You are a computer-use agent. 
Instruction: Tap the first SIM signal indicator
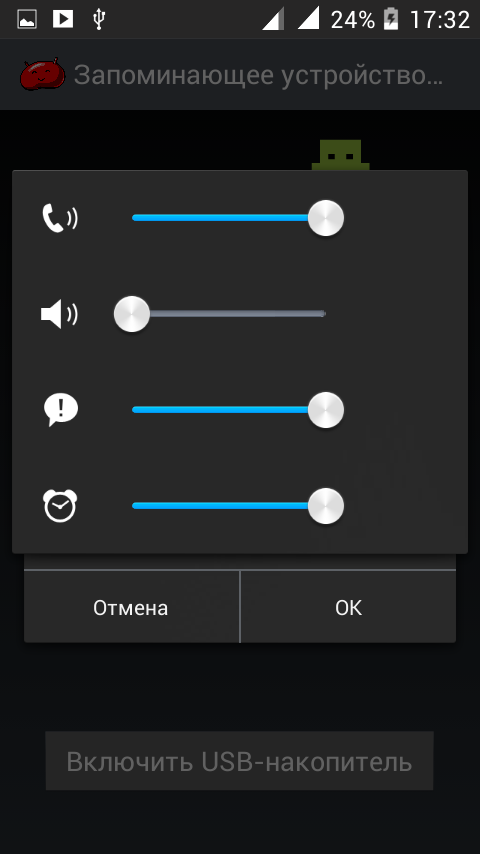coord(274,20)
